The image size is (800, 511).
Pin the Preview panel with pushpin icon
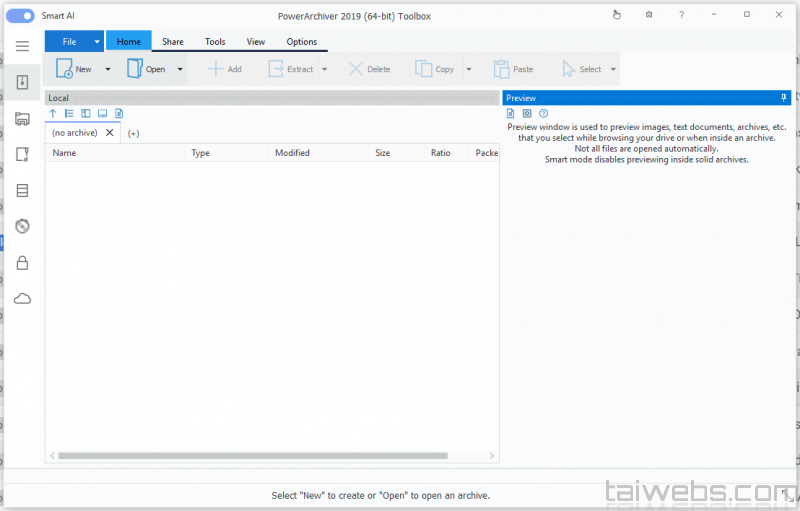coord(784,98)
